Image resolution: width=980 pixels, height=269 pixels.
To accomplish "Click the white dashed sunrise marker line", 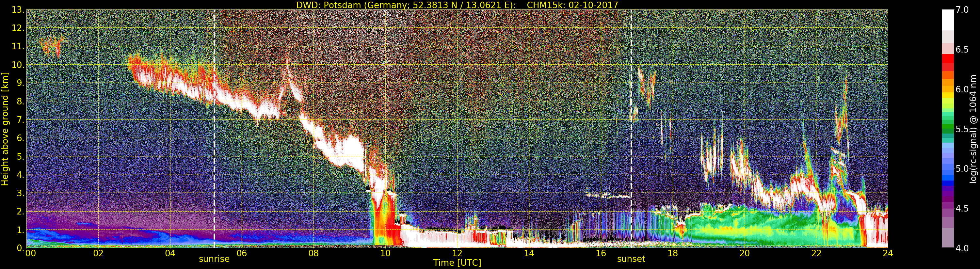I will click(214, 129).
